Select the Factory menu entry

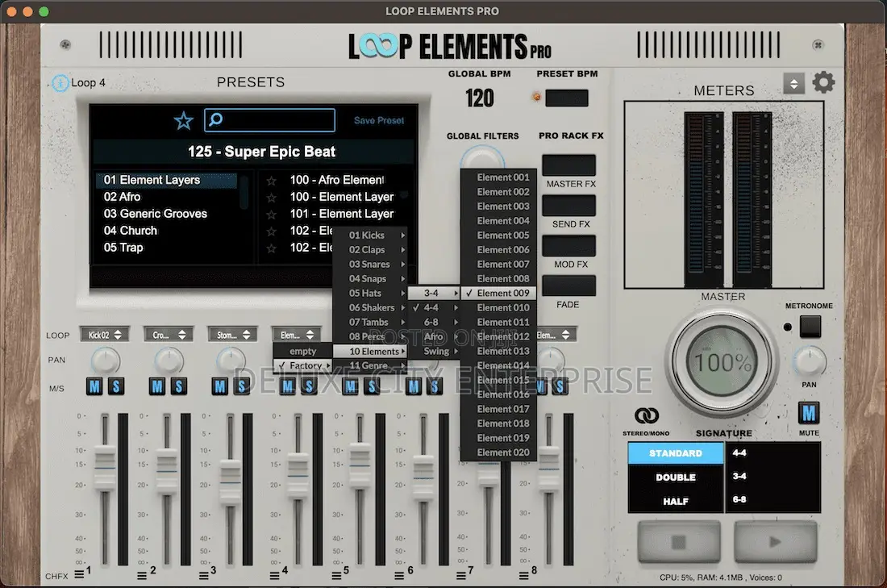pyautogui.click(x=302, y=365)
